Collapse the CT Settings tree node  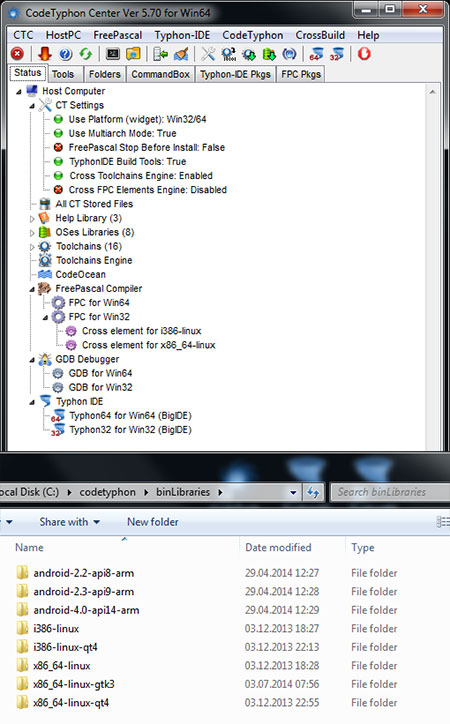pyautogui.click(x=32, y=106)
